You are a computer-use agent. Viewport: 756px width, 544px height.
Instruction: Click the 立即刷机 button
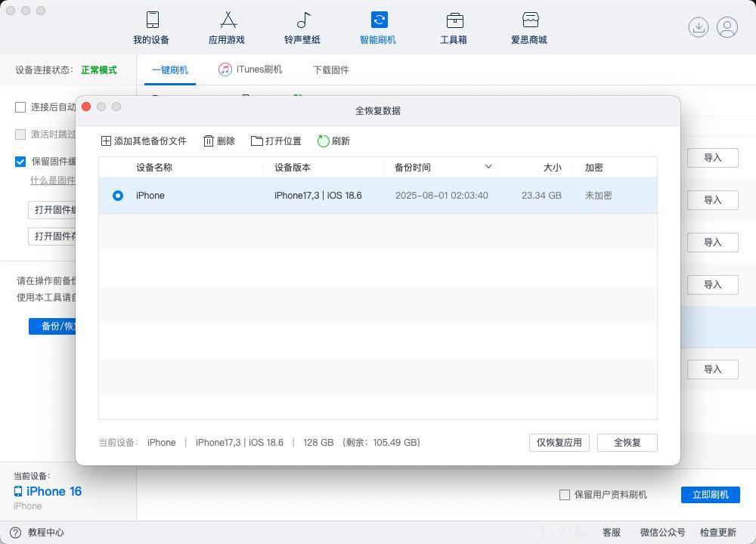pos(710,494)
